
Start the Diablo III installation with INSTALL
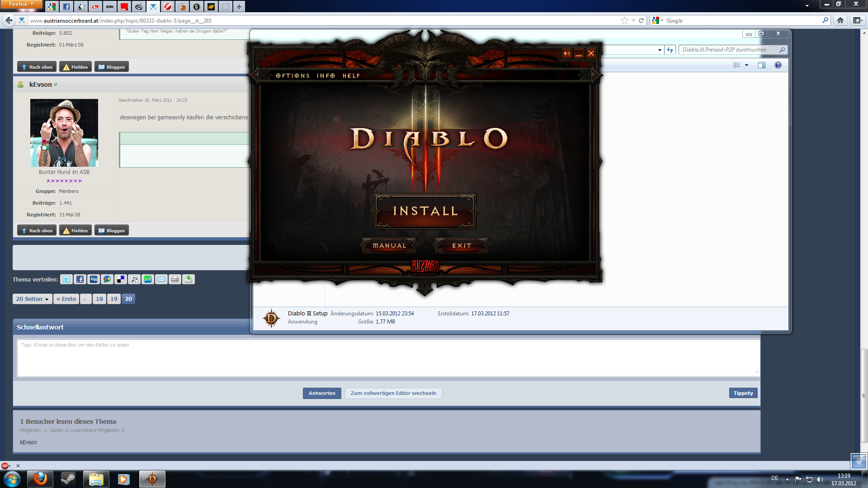click(425, 211)
